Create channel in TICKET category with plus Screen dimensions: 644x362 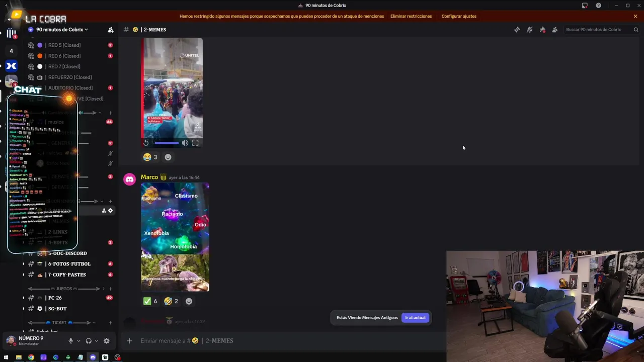[x=111, y=323]
